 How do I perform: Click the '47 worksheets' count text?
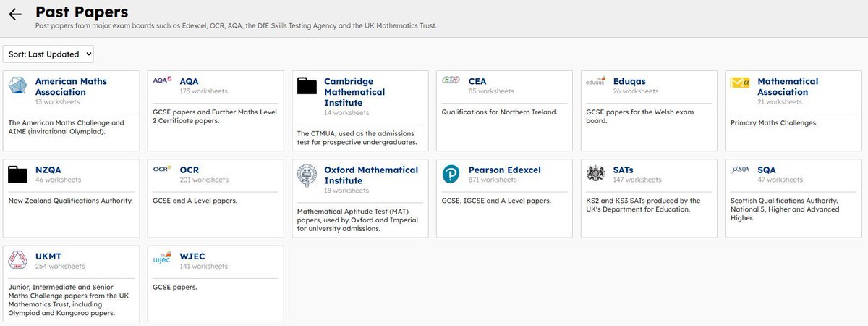tap(780, 180)
